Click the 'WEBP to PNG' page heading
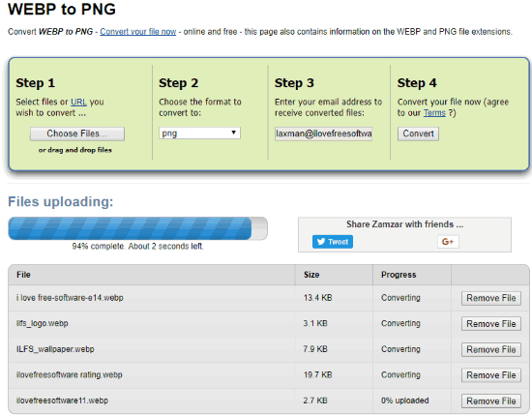This screenshot has width=532, height=415. [62, 9]
